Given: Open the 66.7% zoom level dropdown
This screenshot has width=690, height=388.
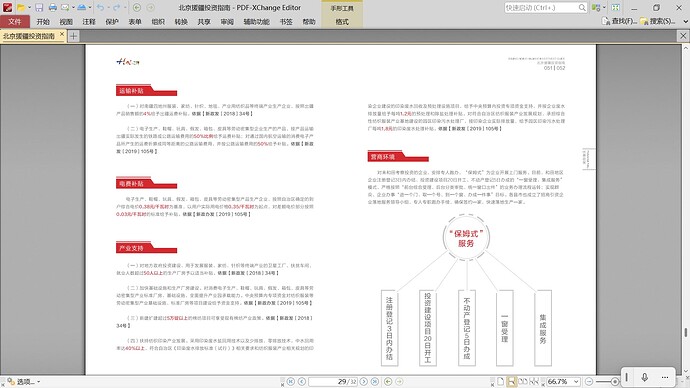Looking at the screenshot, I should [x=576, y=381].
